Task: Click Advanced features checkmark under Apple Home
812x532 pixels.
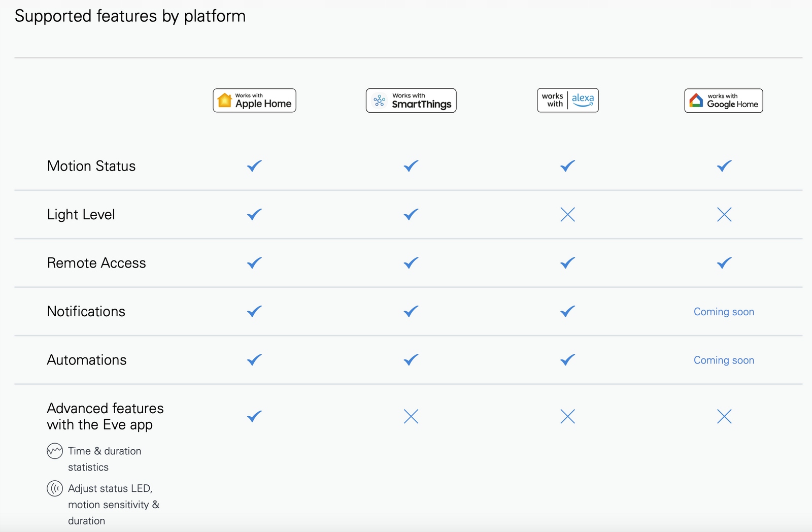Action: [254, 417]
